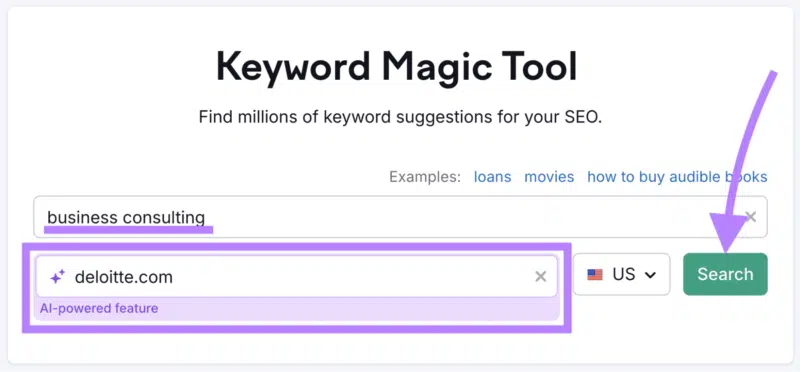Focus the deloitte.com domain input
The width and height of the screenshot is (800, 372).
[x=296, y=277]
